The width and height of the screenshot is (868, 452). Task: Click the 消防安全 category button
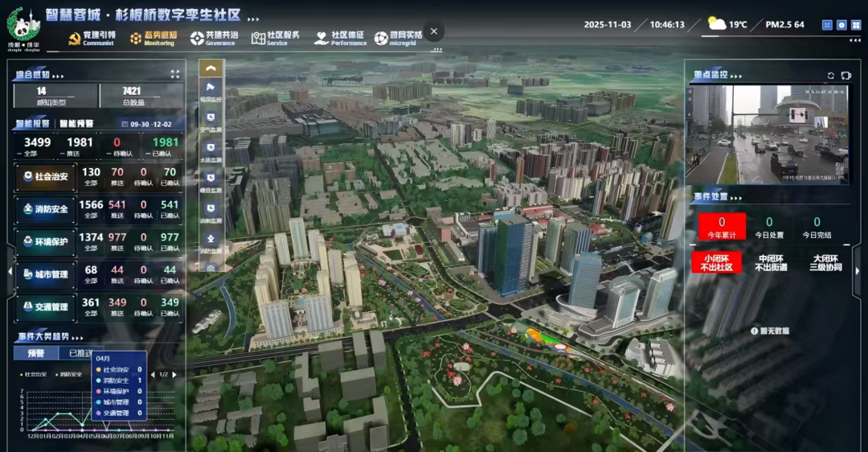coord(45,209)
